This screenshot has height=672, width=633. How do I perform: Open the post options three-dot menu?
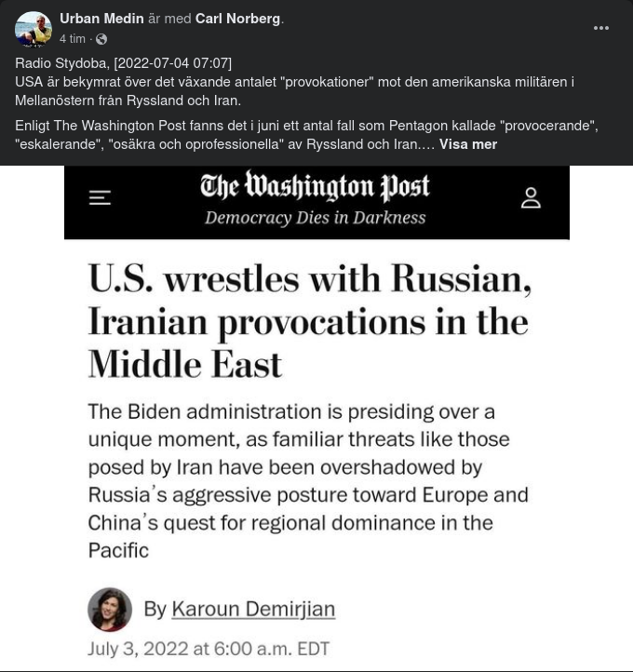601,28
